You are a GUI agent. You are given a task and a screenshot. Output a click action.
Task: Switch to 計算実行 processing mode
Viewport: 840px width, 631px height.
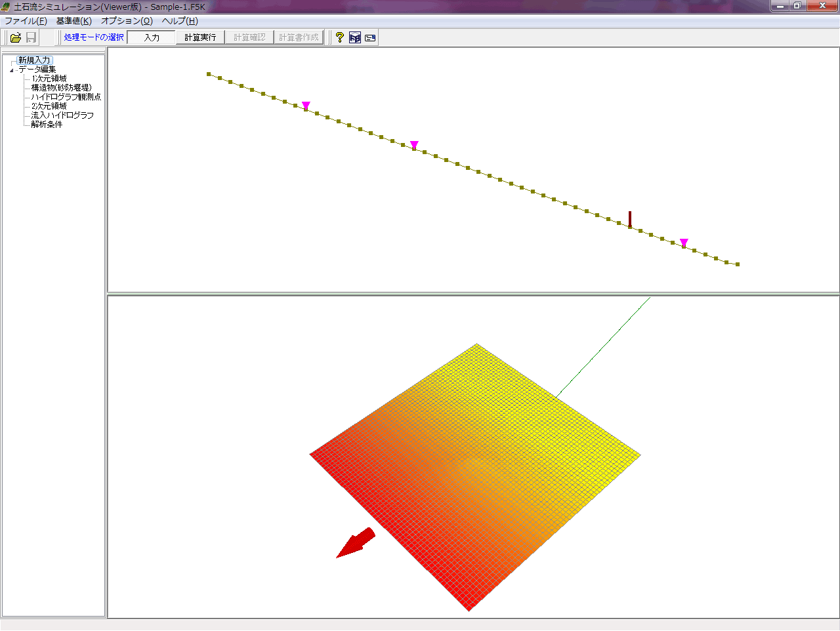[200, 37]
